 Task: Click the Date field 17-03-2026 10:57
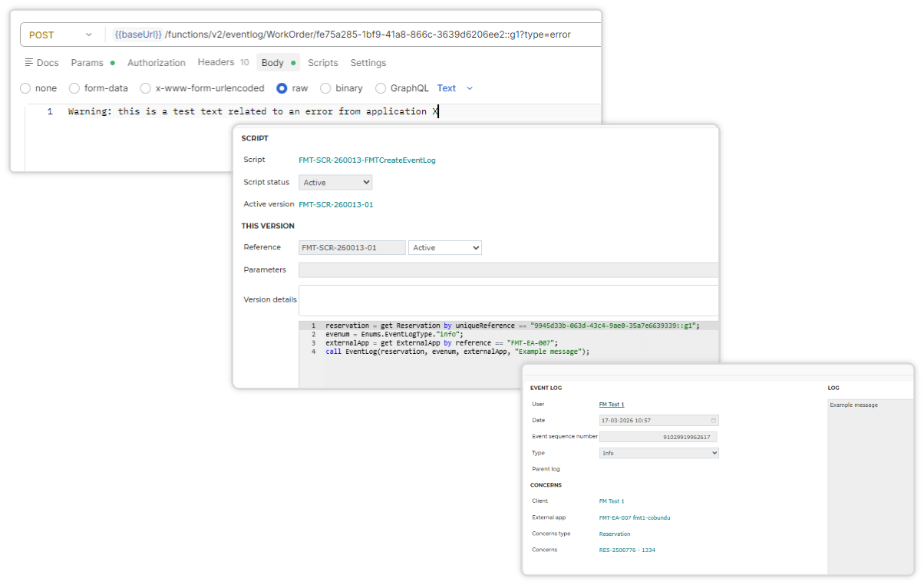(659, 421)
